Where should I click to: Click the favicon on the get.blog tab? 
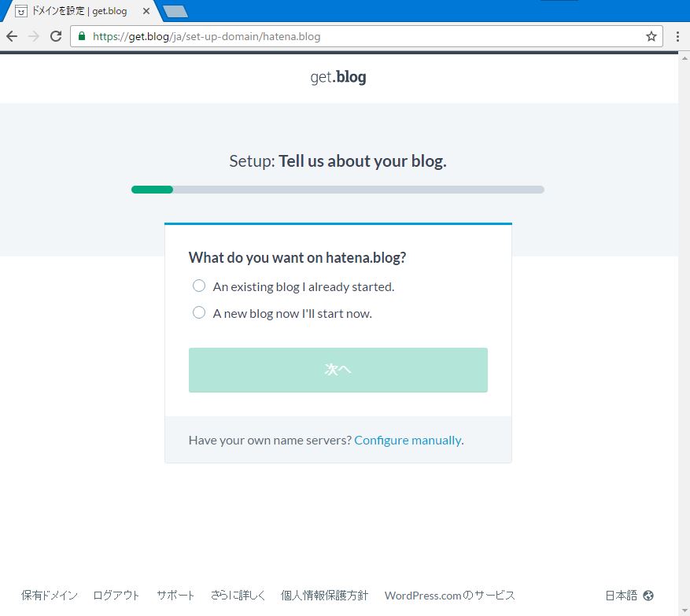click(21, 11)
